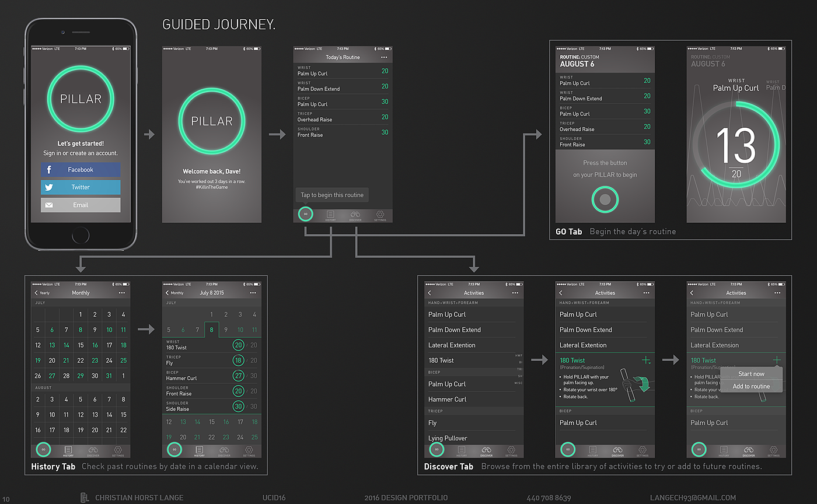
Task: Tap Discover binoculars on the Monthly calendar screen
Action: pos(93,450)
